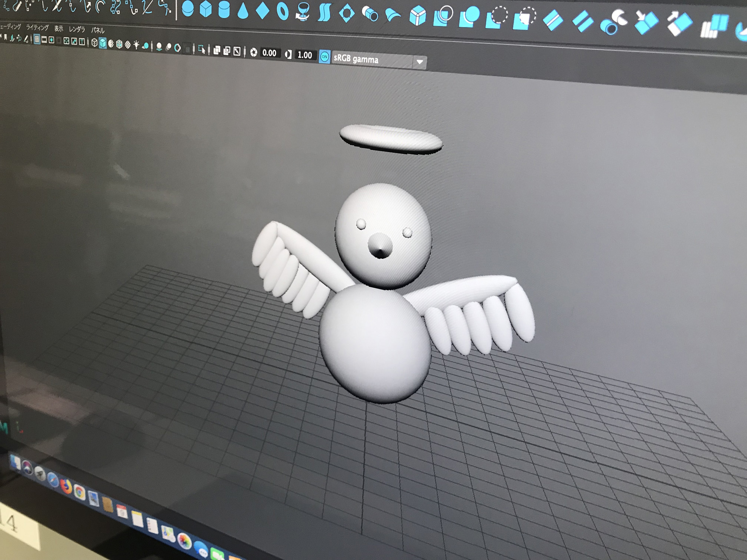Toggle the viewport grid display
The width and height of the screenshot is (747, 560).
[37, 39]
